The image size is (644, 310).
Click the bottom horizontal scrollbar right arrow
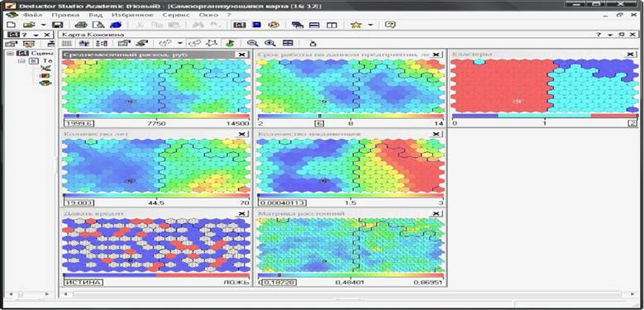[x=632, y=294]
